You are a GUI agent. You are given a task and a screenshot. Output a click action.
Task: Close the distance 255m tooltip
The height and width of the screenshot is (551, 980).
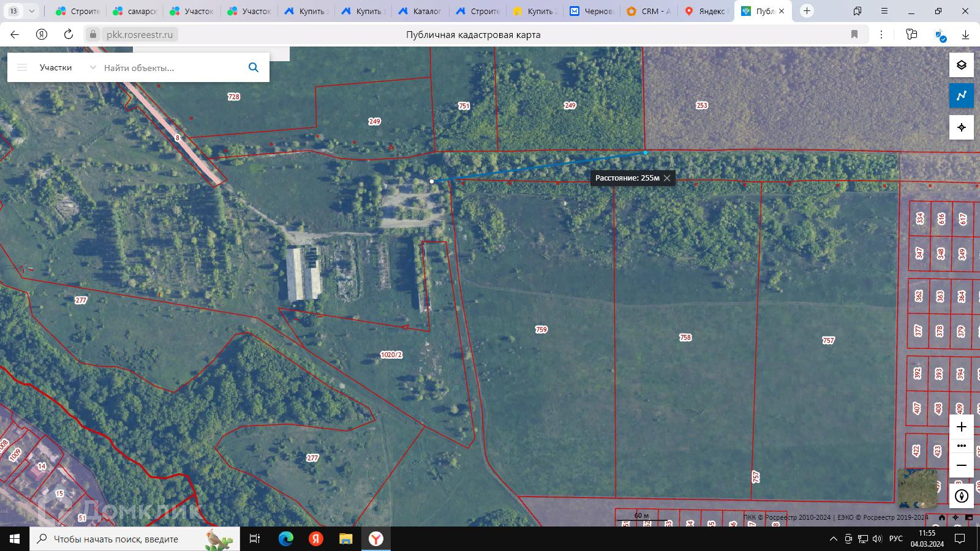coord(667,178)
